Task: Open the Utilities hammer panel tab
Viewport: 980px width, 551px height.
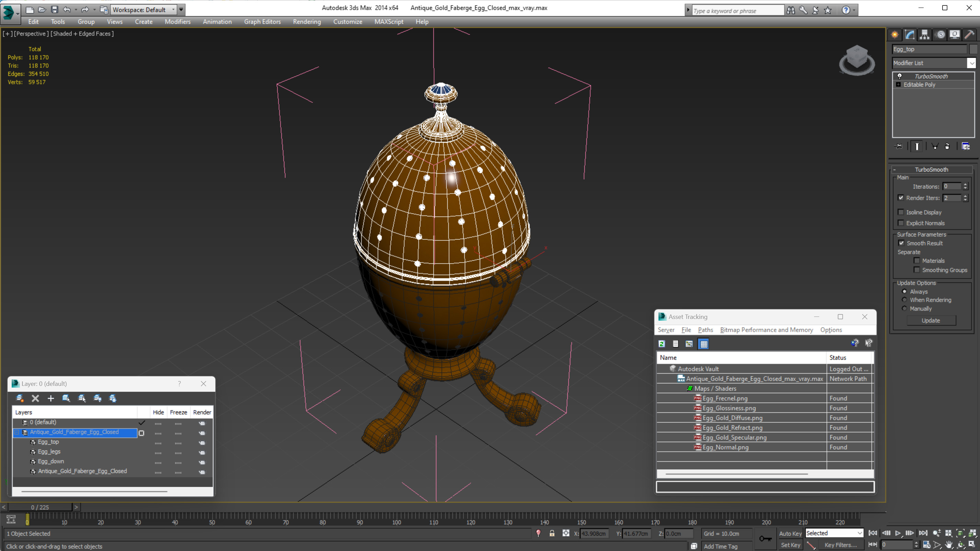Action: pyautogui.click(x=969, y=35)
